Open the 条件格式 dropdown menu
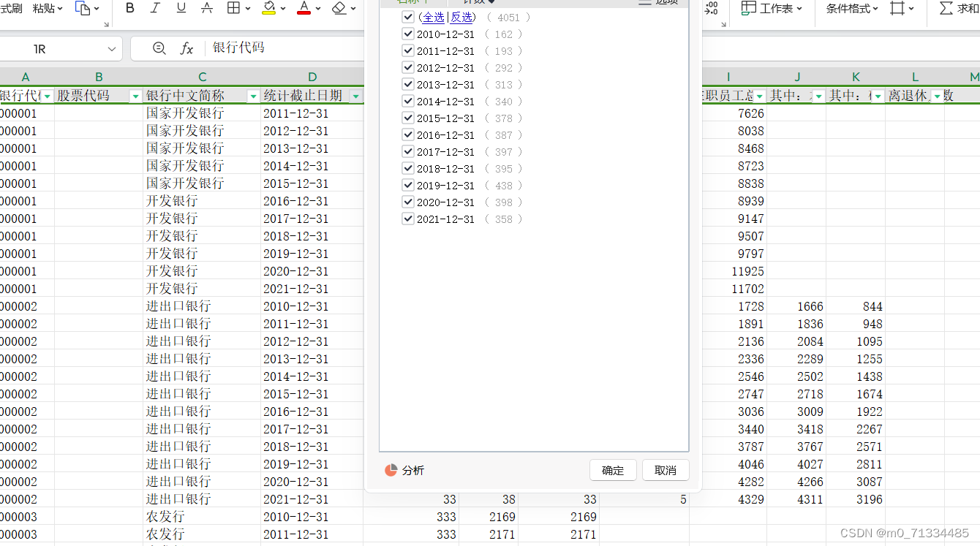Viewport: 980px width, 546px height. (853, 8)
